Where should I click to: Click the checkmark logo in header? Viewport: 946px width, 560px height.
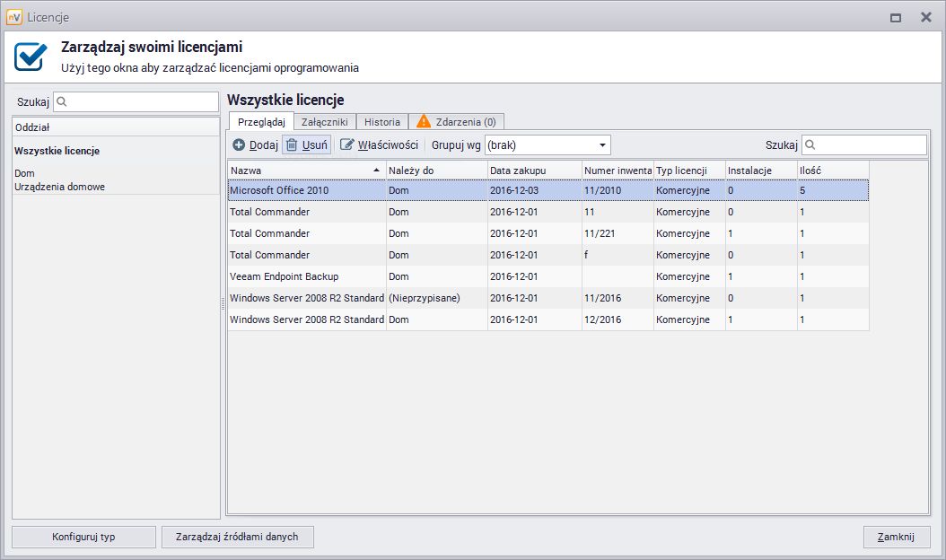click(x=31, y=57)
